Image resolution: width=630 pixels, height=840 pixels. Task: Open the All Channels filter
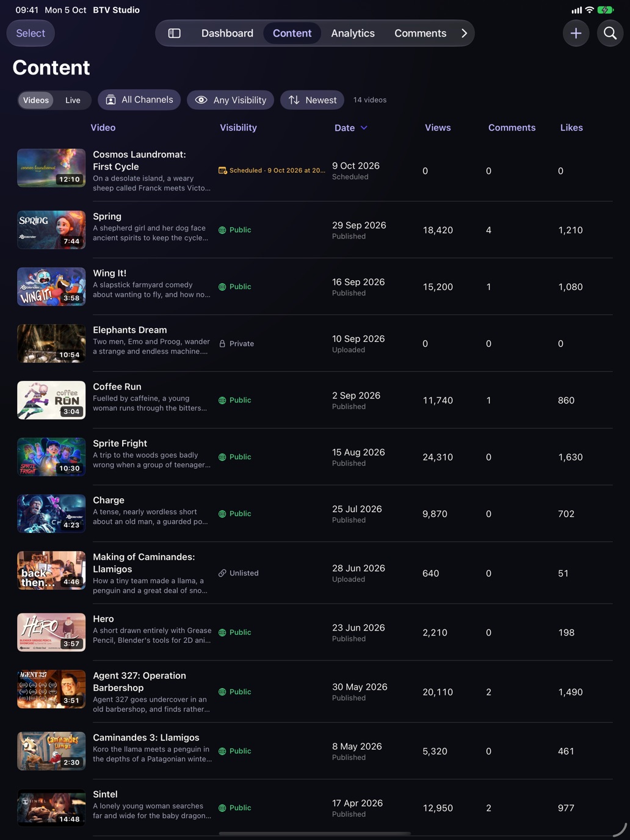[139, 100]
